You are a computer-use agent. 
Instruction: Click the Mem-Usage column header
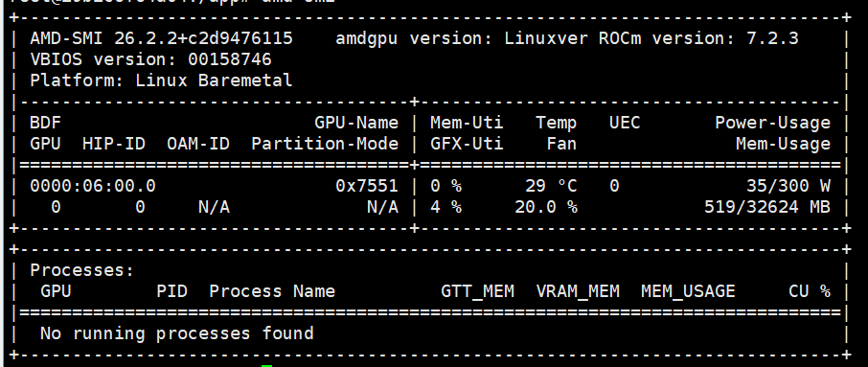tap(784, 144)
